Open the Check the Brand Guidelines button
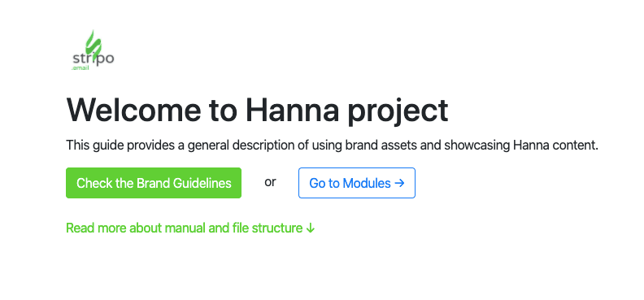Screen dimensions: 644x300 point(154,183)
